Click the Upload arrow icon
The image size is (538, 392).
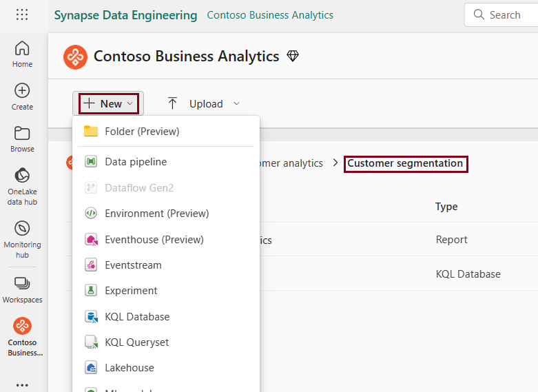click(172, 103)
